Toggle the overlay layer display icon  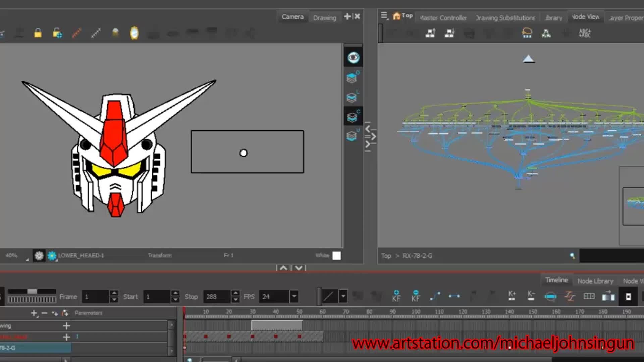point(352,78)
